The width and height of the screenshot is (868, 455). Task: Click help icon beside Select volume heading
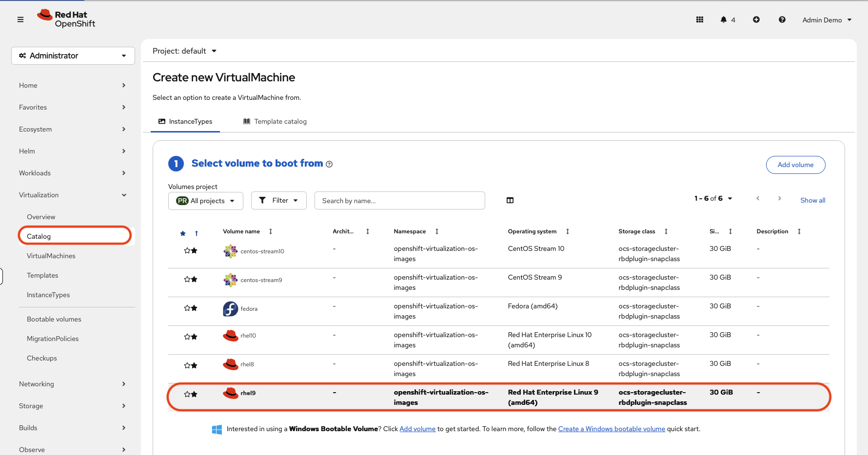329,164
